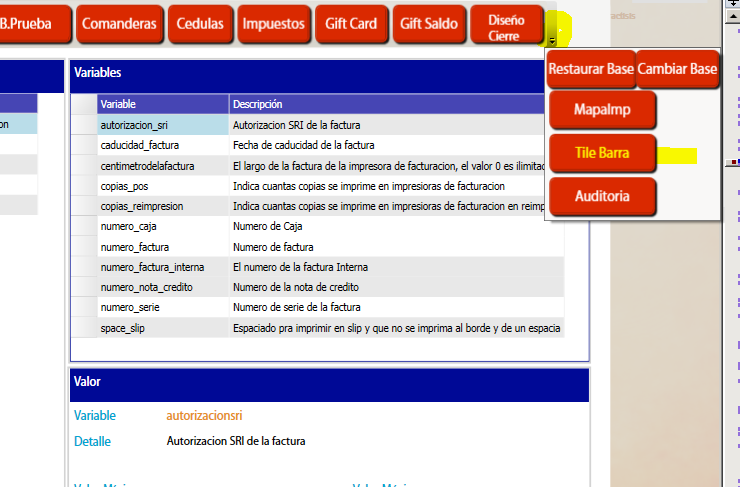The width and height of the screenshot is (740, 487).
Task: Click description 'Numero de la nota de credito'
Action: point(296,287)
